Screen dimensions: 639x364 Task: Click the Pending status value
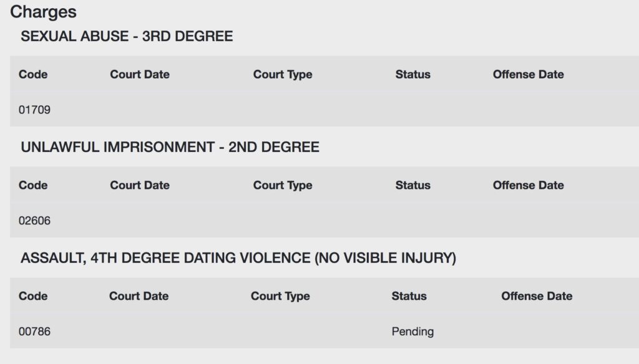click(x=413, y=332)
